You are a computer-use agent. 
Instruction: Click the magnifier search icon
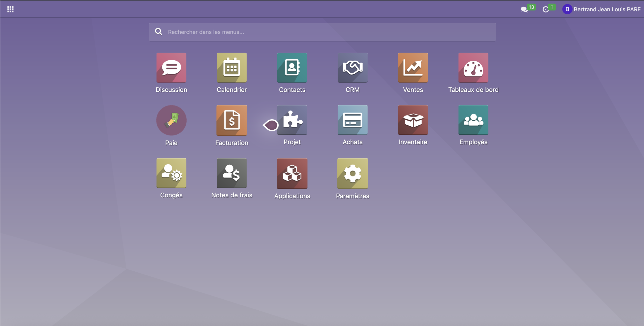coord(158,32)
